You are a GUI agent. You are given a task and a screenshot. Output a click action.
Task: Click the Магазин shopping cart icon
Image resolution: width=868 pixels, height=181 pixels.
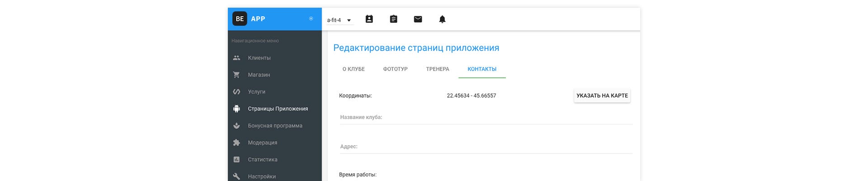click(x=236, y=75)
